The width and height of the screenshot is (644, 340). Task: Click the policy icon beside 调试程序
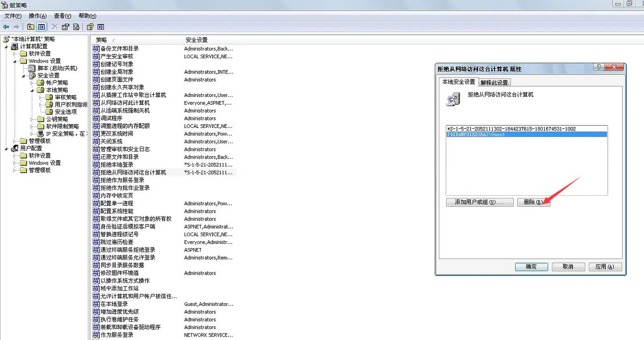click(96, 118)
